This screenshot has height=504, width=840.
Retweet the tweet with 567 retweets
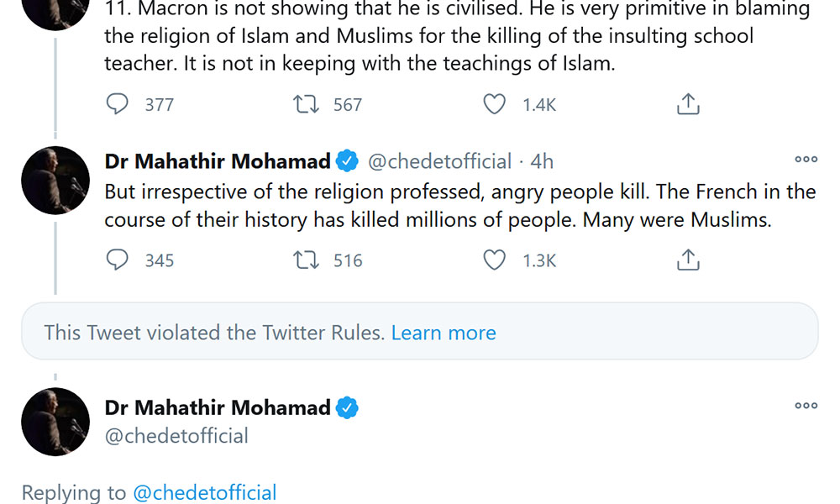pyautogui.click(x=305, y=104)
